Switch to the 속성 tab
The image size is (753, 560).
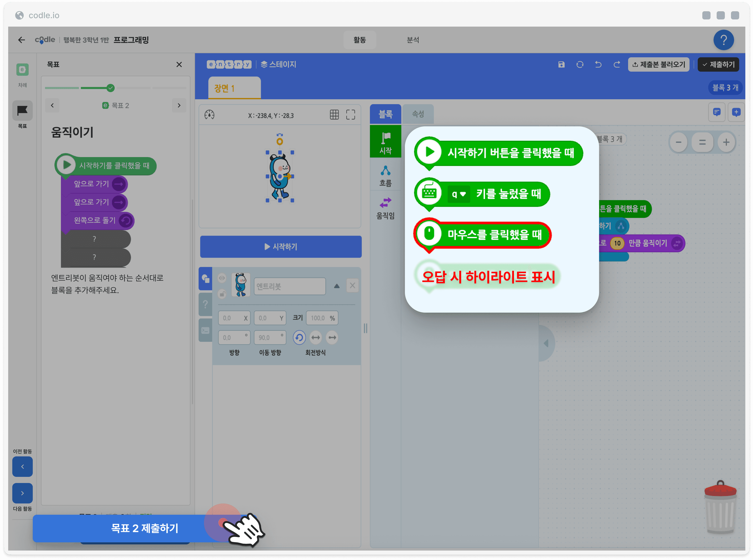coord(417,114)
